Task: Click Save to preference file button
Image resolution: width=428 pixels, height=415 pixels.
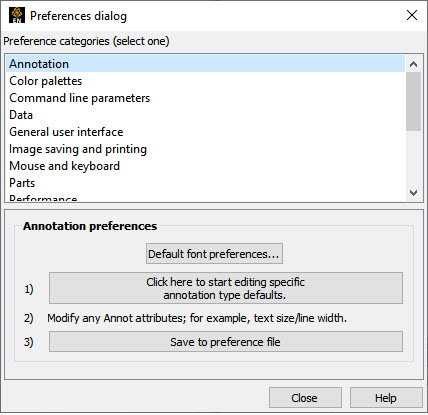Action: (226, 342)
